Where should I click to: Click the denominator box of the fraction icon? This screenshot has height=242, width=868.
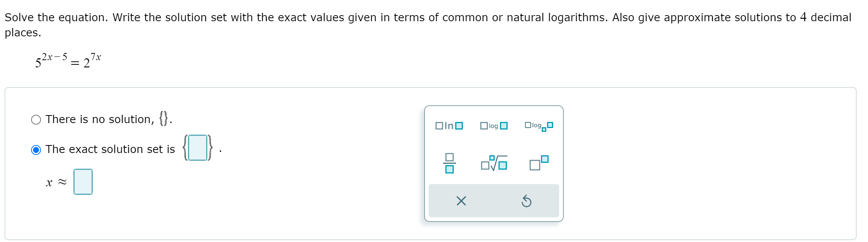coord(449,169)
